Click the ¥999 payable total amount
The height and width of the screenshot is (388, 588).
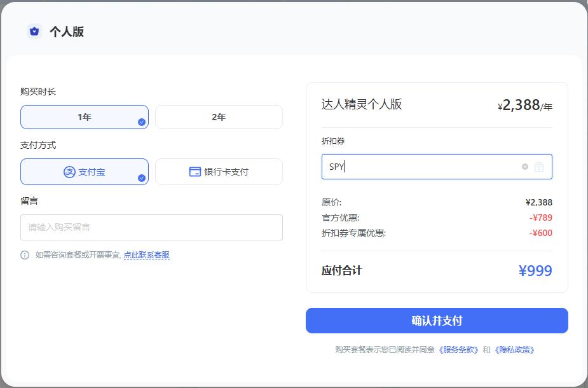[x=535, y=270]
